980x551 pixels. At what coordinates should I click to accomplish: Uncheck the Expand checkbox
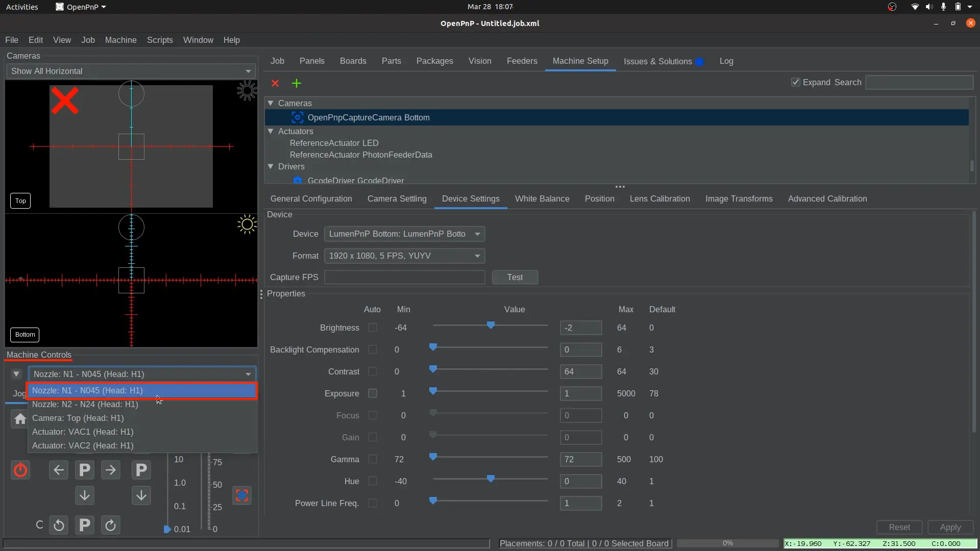(795, 82)
